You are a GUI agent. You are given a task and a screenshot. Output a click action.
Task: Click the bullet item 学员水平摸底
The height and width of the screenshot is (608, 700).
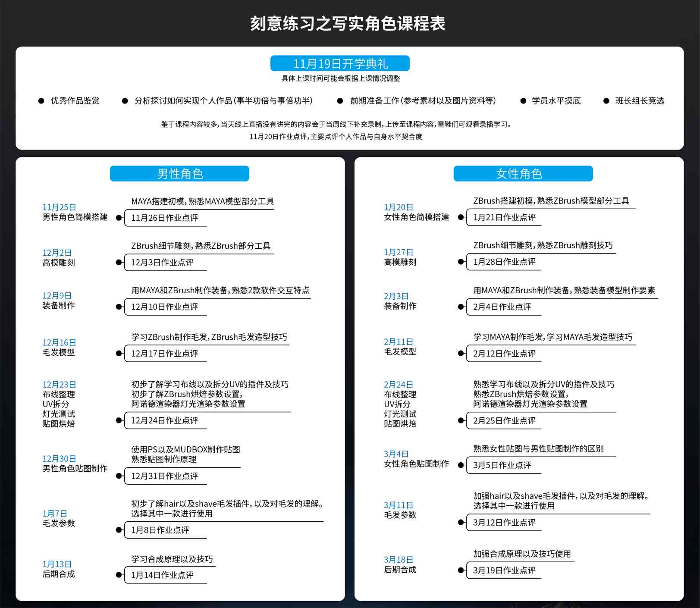[x=556, y=100]
